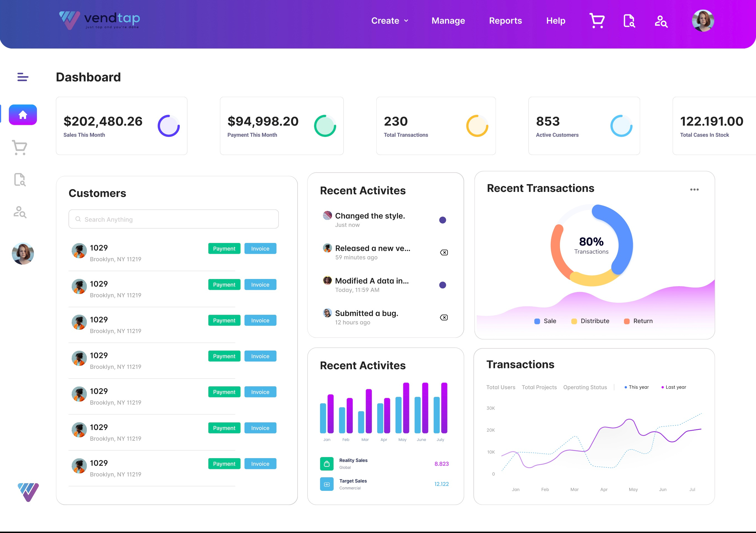Dismiss the 'Submitted a bug.' activity
Screen dimensions: 756x533
pos(444,317)
